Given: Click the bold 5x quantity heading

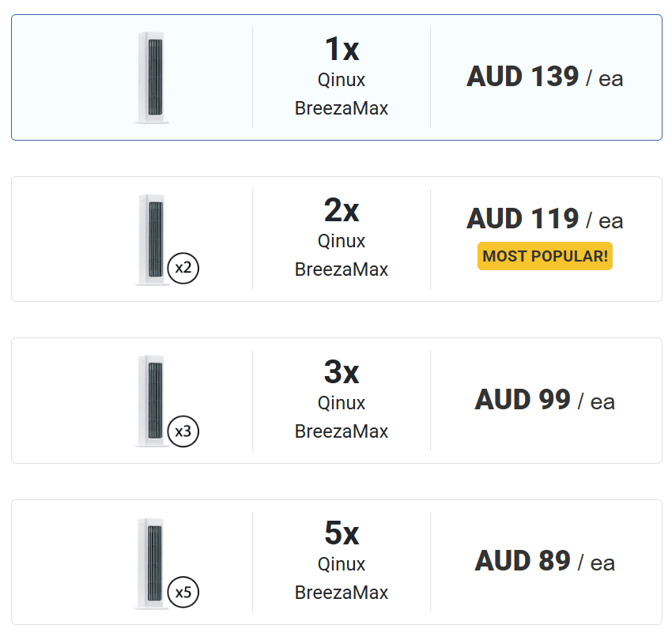Looking at the screenshot, I should 342,534.
